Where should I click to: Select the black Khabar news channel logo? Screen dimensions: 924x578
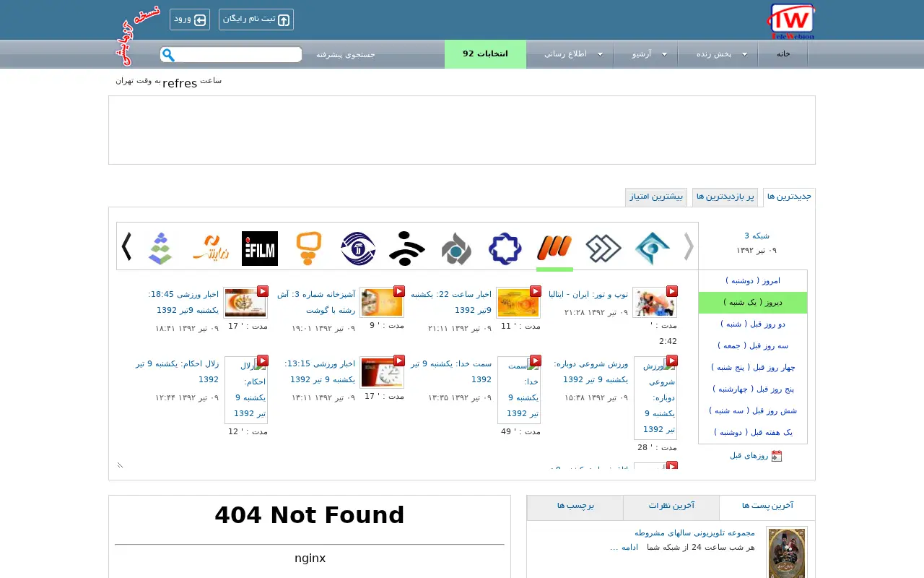[407, 249]
